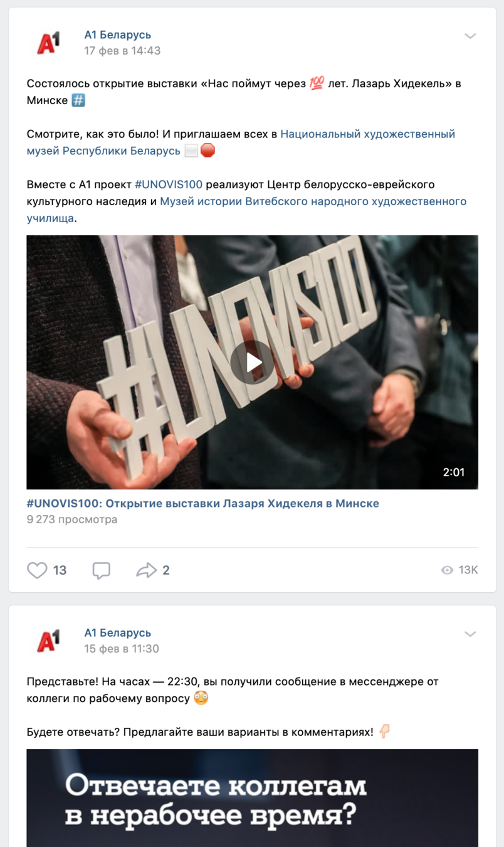This screenshot has width=504, height=847.
Task: Open Национальный художественный музей link
Action: pyautogui.click(x=241, y=142)
